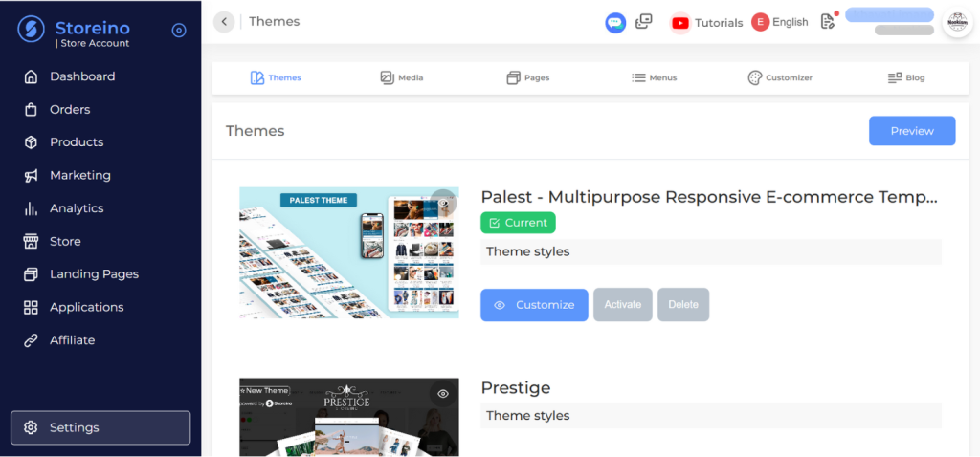Click the screens icon next to chat
980x457 pixels.
click(644, 22)
